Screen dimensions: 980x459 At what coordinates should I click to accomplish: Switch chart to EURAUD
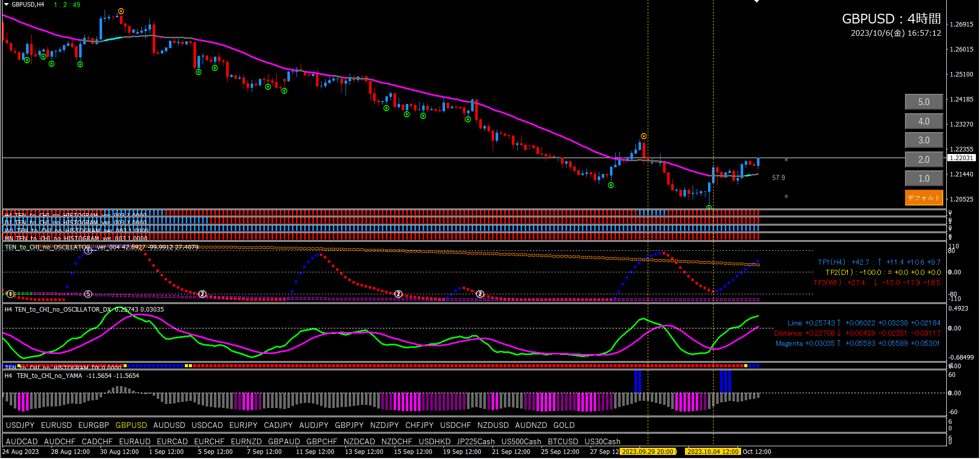135,442
